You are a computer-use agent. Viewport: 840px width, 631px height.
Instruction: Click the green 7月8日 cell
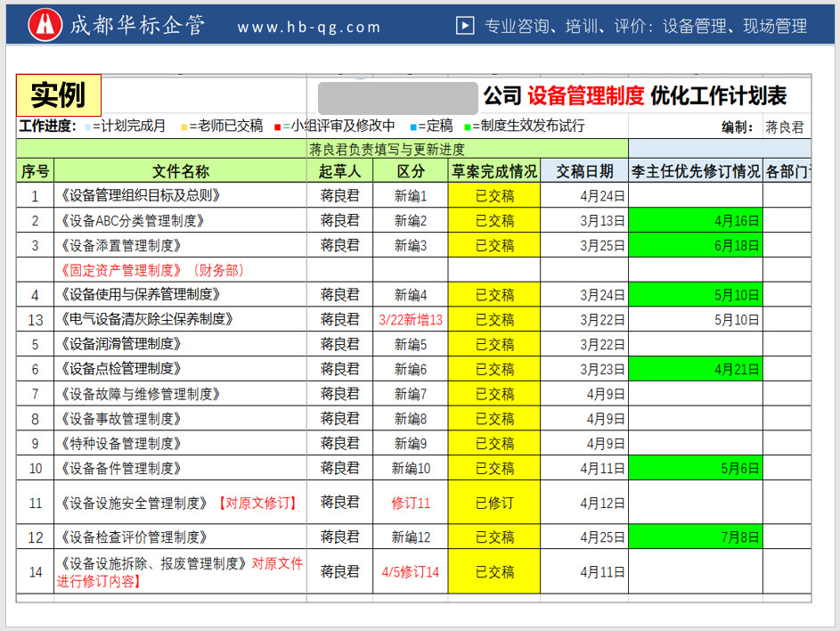coord(695,537)
